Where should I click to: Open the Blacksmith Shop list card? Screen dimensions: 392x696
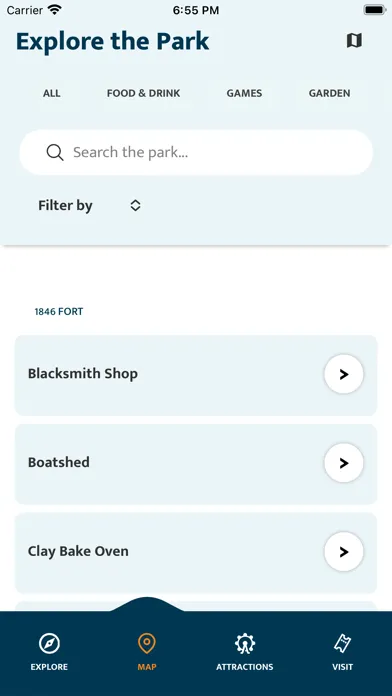(x=196, y=376)
